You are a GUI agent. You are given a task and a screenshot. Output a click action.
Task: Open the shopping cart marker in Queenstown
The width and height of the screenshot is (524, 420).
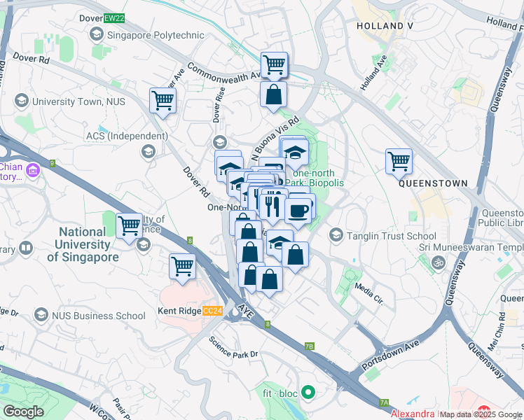(x=399, y=162)
